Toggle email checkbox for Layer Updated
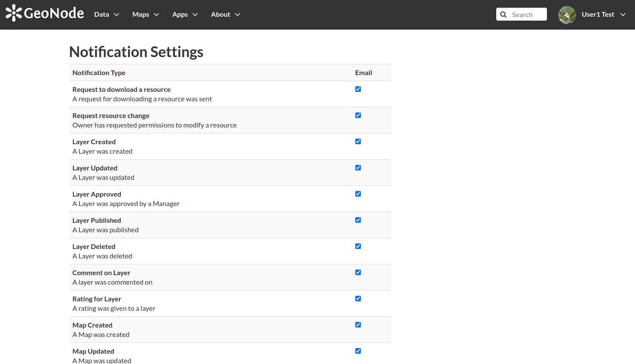The width and height of the screenshot is (635, 364). pyautogui.click(x=358, y=168)
